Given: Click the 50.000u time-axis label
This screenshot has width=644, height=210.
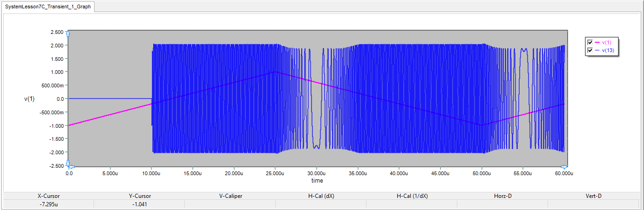Looking at the screenshot, I should click(481, 173).
